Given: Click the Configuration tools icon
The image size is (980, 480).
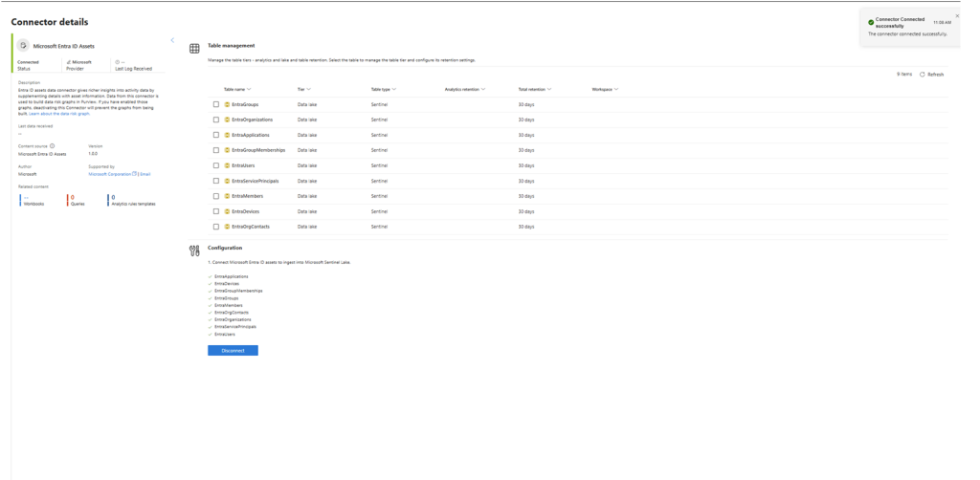Looking at the screenshot, I should coord(193,249).
